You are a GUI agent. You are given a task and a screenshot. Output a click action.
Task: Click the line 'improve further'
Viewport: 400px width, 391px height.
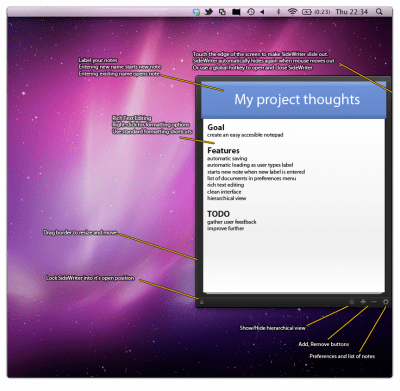(x=225, y=228)
